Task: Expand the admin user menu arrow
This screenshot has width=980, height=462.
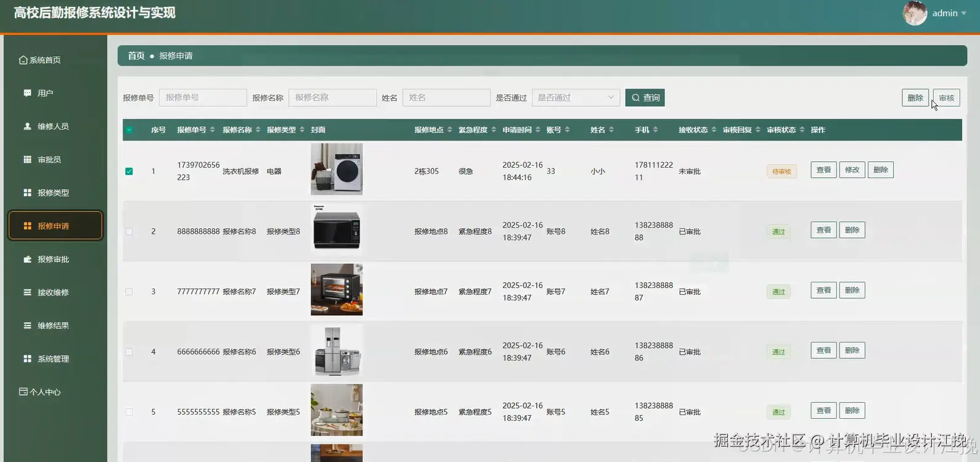Action: pyautogui.click(x=964, y=13)
